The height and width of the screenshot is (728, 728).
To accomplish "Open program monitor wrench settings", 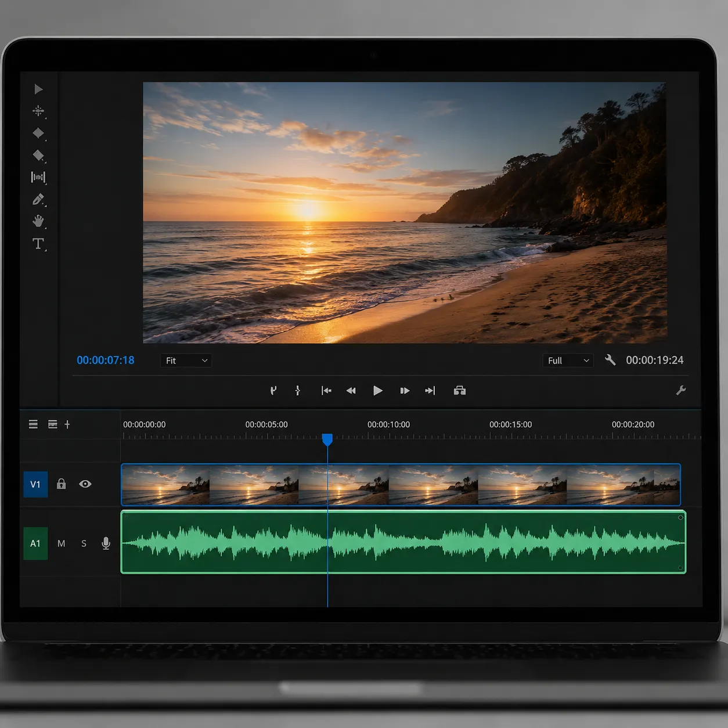I will pos(610,360).
